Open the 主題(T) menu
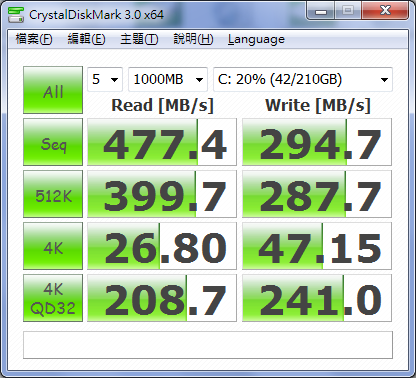416x378 pixels. click(139, 39)
